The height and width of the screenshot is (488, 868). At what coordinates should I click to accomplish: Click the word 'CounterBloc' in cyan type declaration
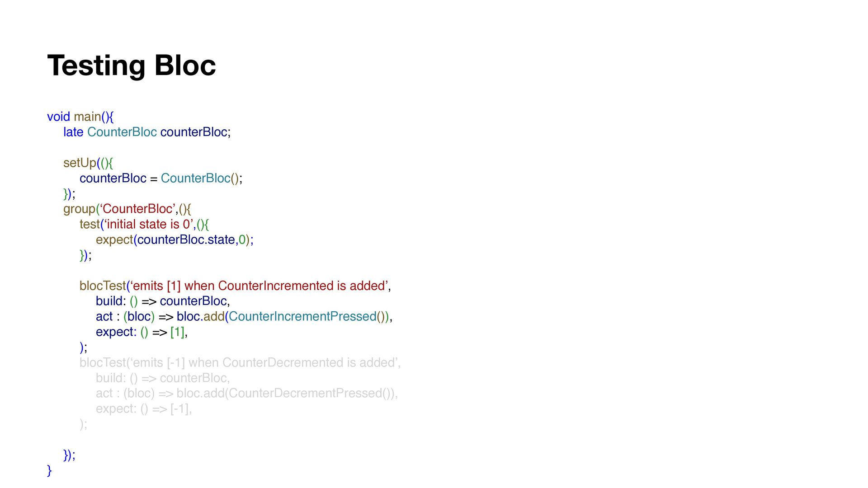(122, 132)
